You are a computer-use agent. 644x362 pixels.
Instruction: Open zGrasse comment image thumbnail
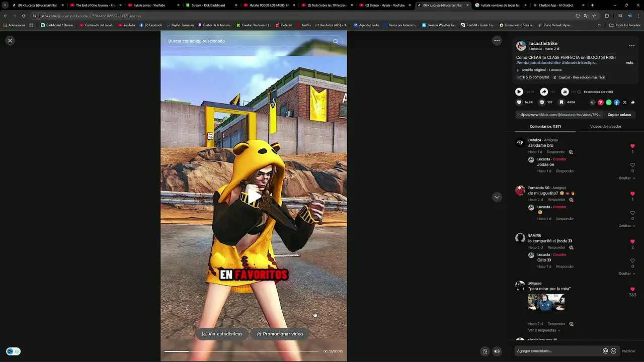546,302
